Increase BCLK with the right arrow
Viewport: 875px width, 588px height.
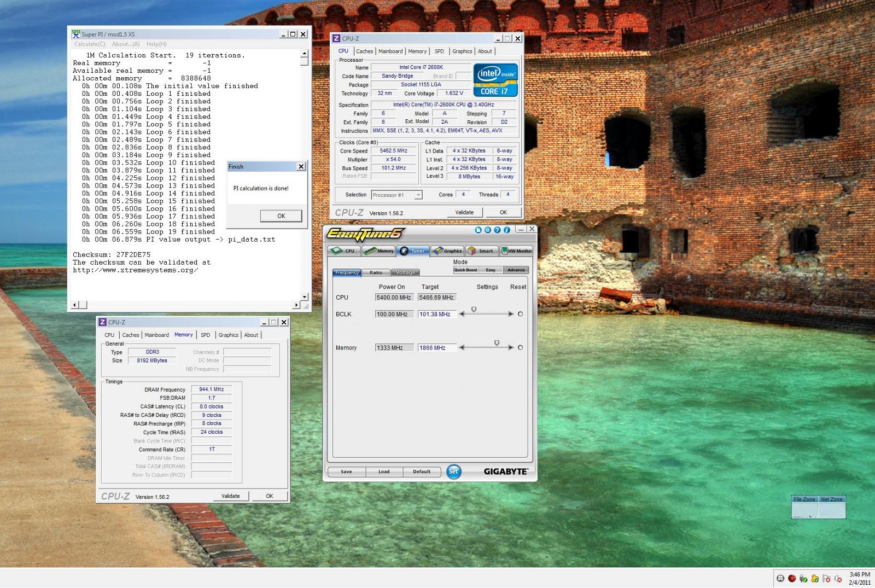tap(511, 314)
